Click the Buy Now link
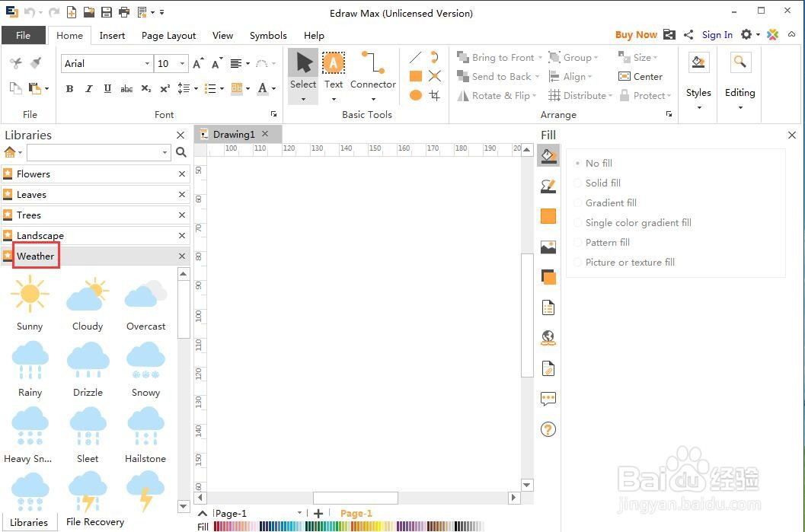The width and height of the screenshot is (805, 532). [x=636, y=35]
